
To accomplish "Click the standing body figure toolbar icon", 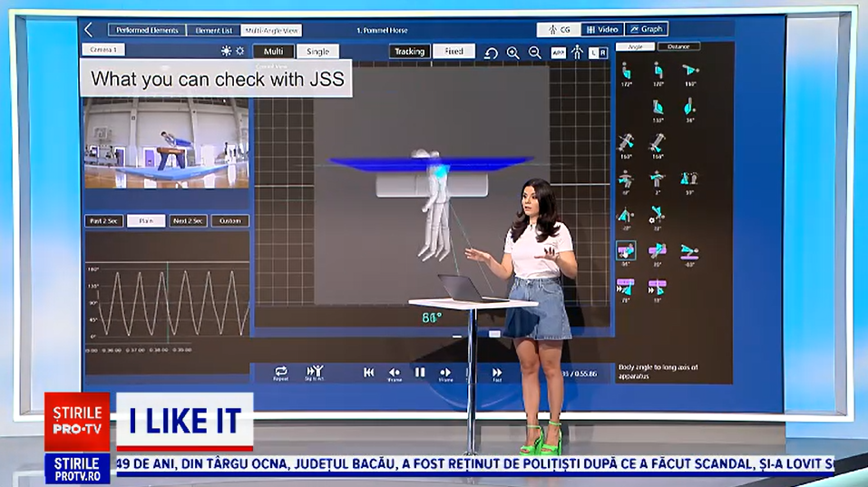I will (578, 52).
